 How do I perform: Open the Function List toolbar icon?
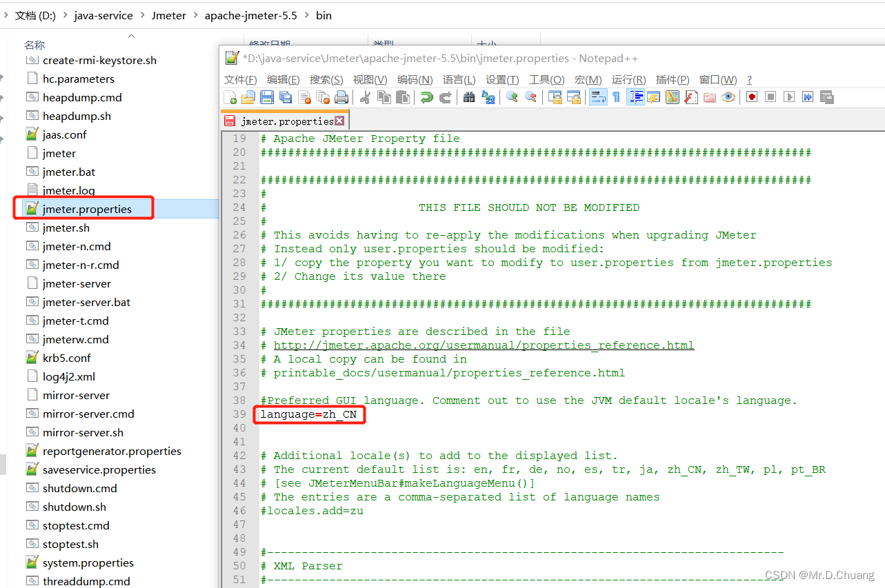[690, 97]
